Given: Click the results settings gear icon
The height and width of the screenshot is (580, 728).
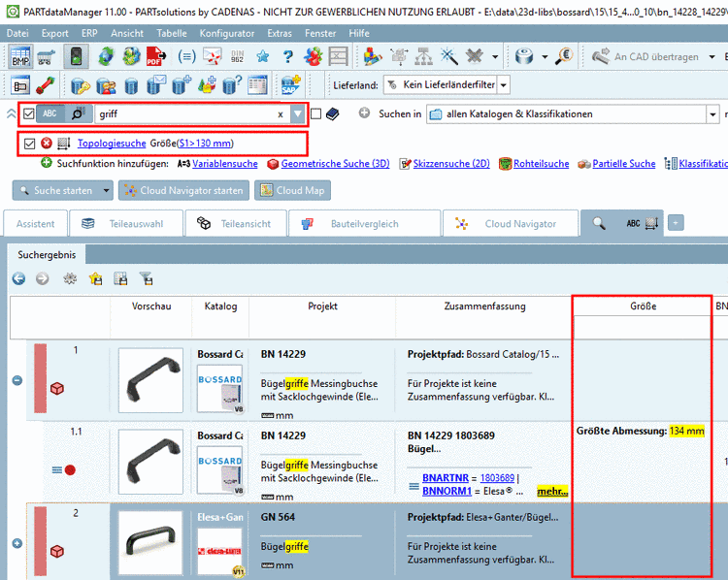Looking at the screenshot, I should pyautogui.click(x=69, y=278).
